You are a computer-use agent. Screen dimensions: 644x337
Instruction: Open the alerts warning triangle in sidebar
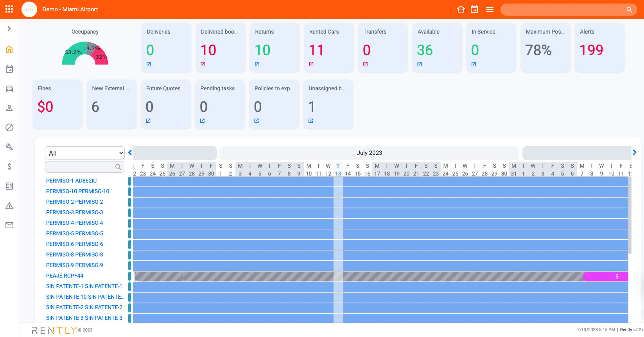tap(9, 206)
